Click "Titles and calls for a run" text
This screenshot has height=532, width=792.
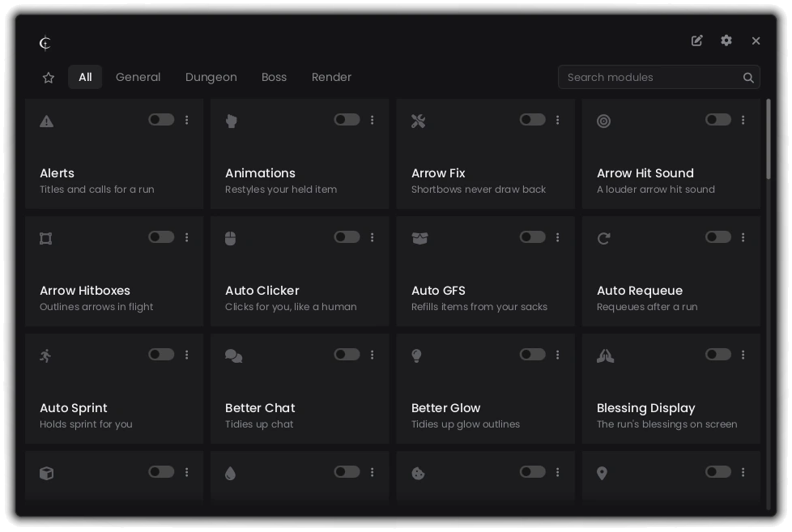click(97, 189)
